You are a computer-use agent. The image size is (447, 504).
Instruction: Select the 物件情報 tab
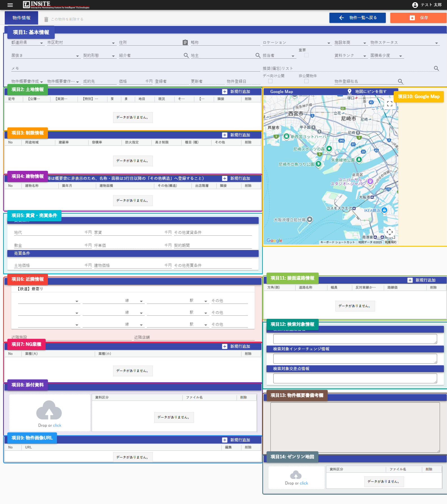pyautogui.click(x=21, y=18)
